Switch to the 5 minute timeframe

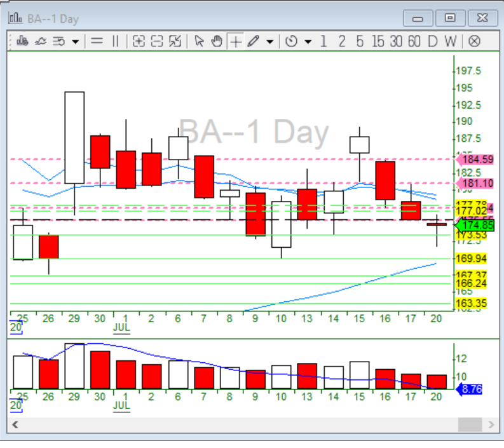[x=360, y=41]
